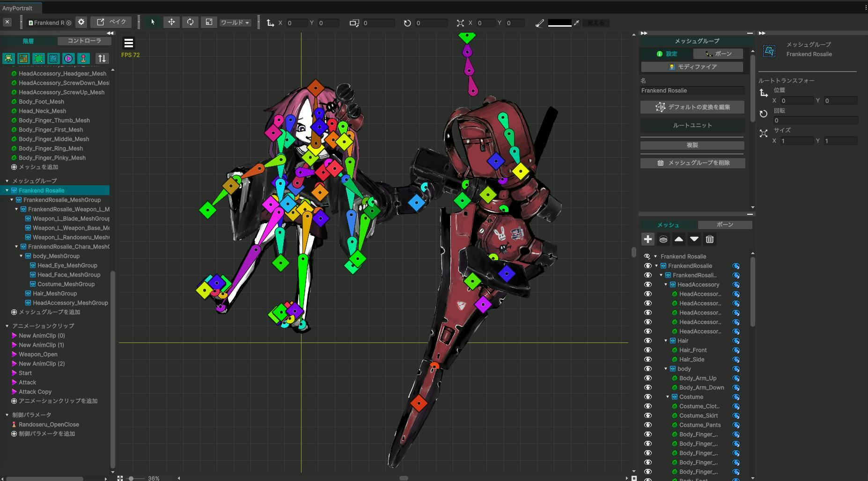Image resolution: width=868 pixels, height=481 pixels.
Task: Switch to the コントローラ tab
Action: [x=84, y=41]
